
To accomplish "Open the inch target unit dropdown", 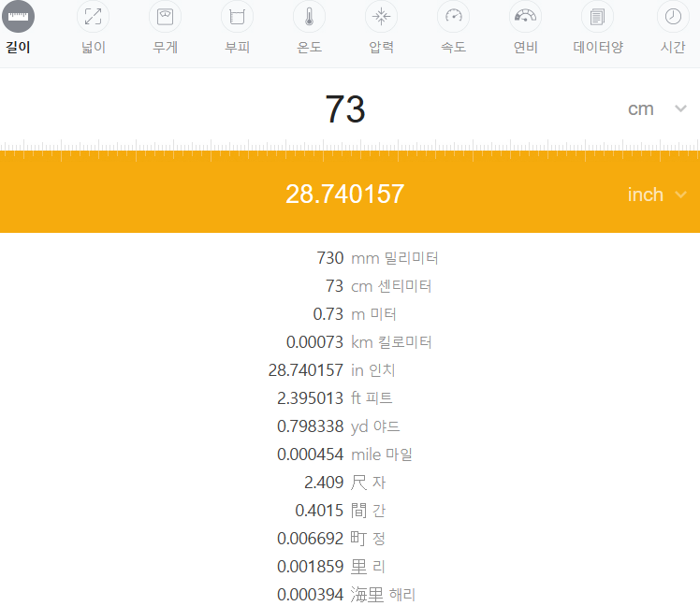I will point(657,195).
